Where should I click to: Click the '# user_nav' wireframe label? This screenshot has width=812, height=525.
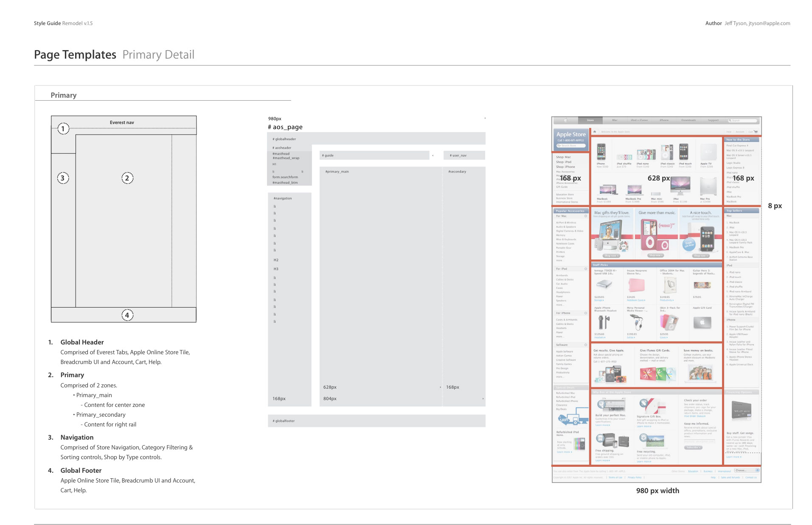click(458, 155)
